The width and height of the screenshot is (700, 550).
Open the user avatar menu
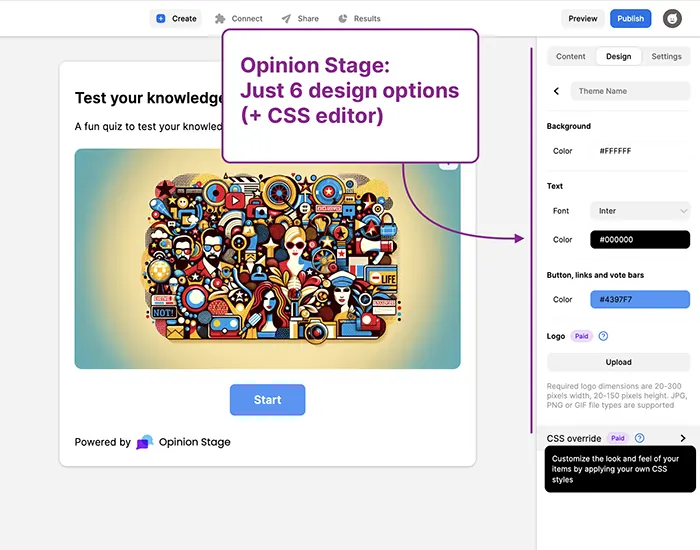coord(672,19)
